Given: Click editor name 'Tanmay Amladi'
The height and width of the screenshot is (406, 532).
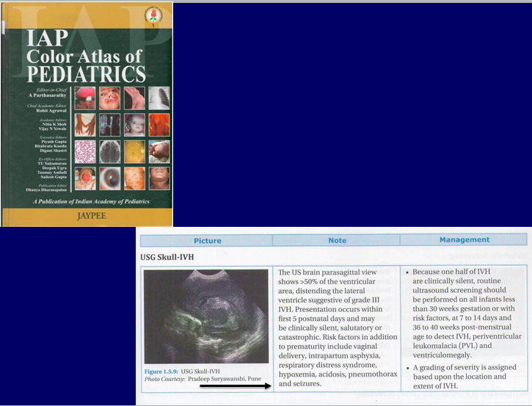Looking at the screenshot, I should [52, 173].
